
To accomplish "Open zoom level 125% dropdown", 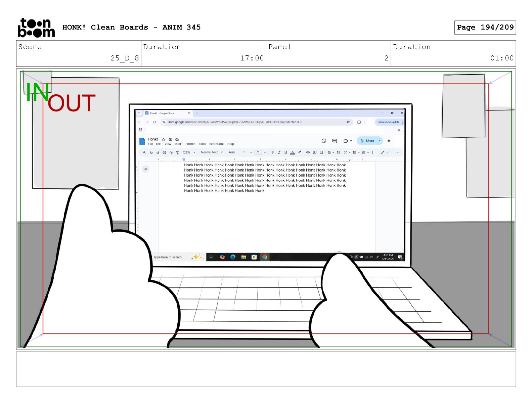I will point(189,152).
